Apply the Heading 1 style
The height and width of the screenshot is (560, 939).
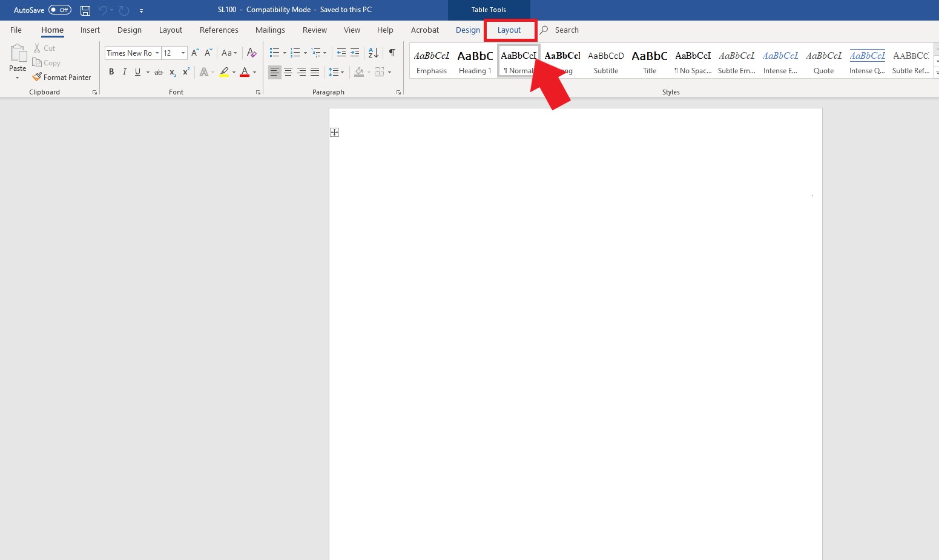[x=475, y=61]
